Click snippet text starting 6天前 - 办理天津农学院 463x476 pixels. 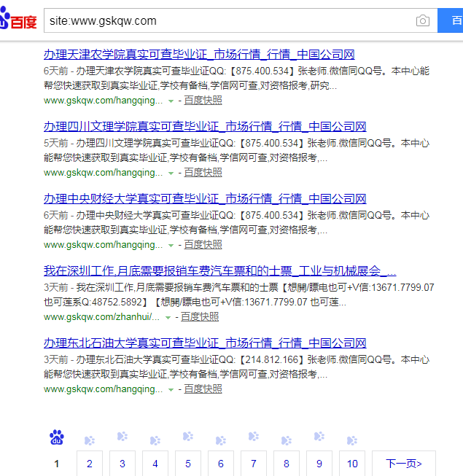pos(236,78)
